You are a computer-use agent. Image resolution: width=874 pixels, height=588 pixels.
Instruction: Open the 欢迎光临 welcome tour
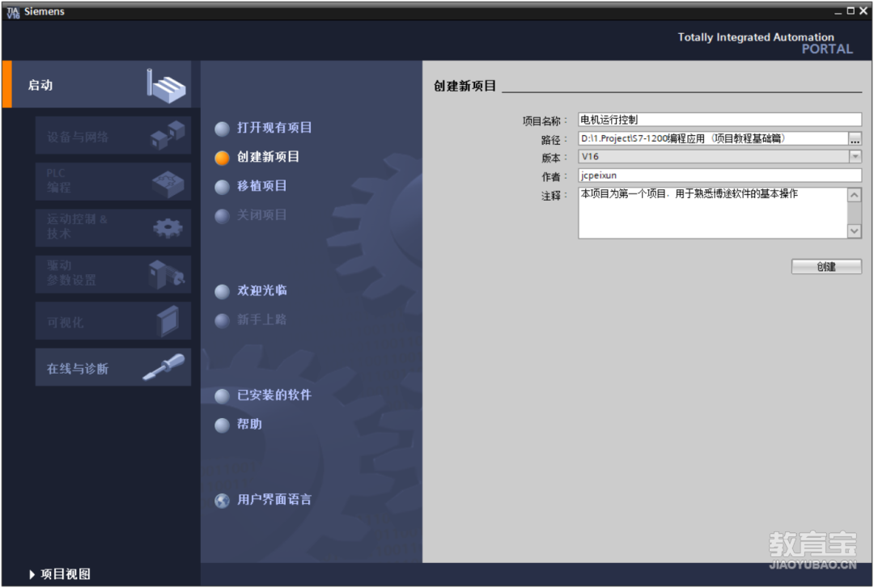[x=261, y=290]
